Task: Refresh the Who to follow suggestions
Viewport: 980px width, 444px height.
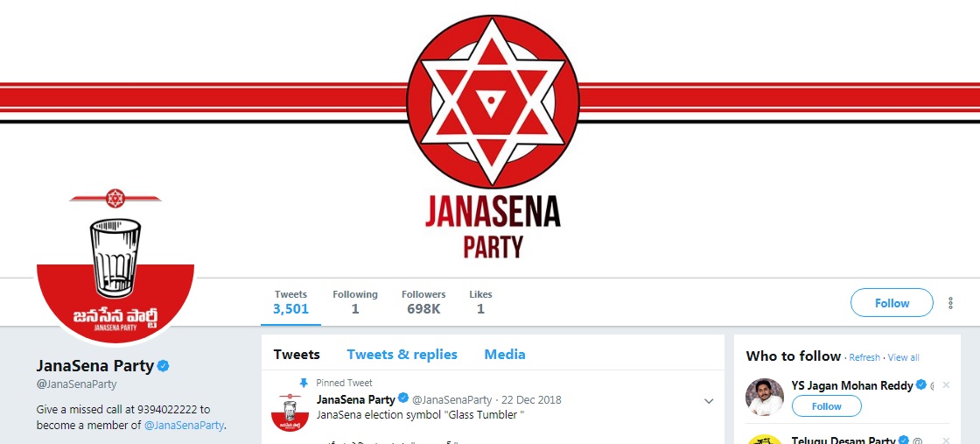Action: [x=864, y=357]
